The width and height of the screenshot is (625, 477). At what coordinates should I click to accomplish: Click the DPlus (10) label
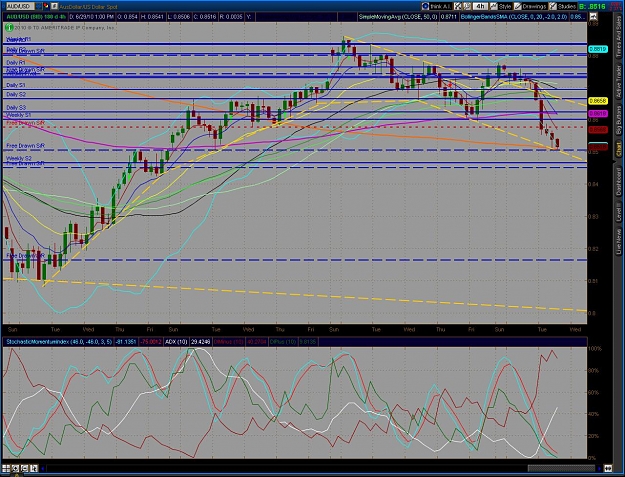point(284,342)
